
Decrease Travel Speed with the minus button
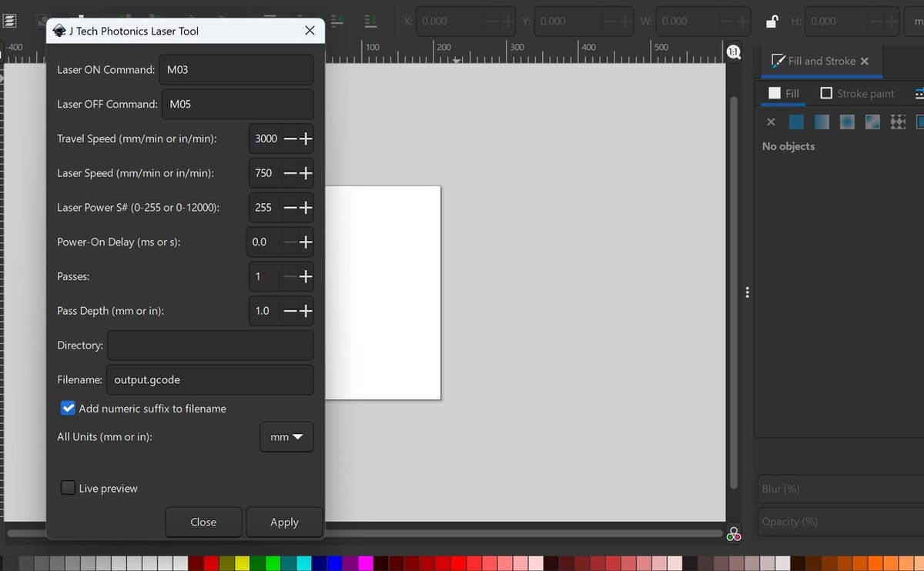[x=290, y=139]
